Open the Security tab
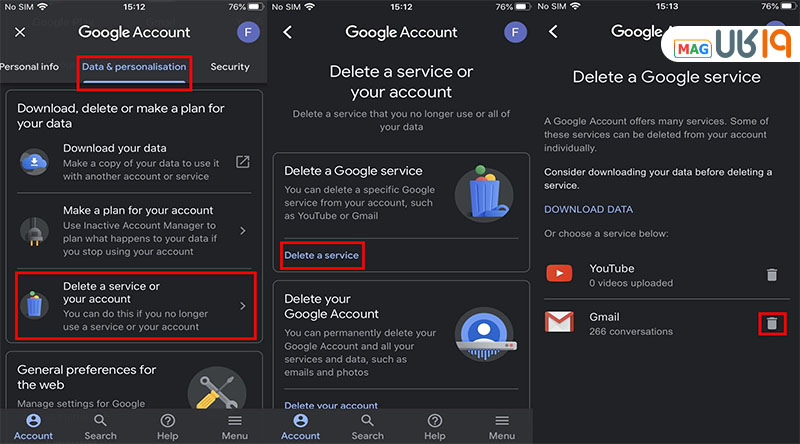 (x=230, y=67)
